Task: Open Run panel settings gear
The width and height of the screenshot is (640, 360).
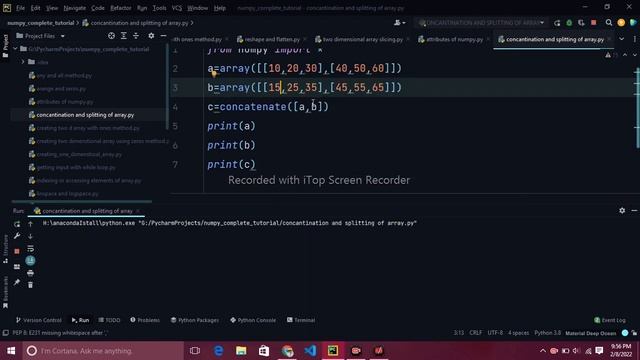Action: tap(622, 211)
